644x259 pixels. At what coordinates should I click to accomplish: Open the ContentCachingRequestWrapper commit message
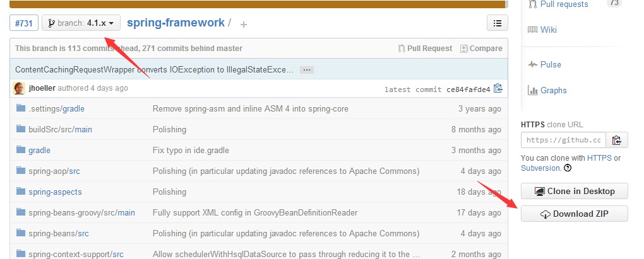click(x=155, y=69)
